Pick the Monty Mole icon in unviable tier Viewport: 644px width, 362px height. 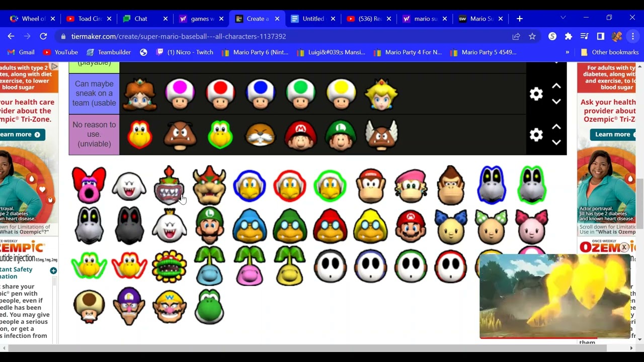(x=260, y=135)
